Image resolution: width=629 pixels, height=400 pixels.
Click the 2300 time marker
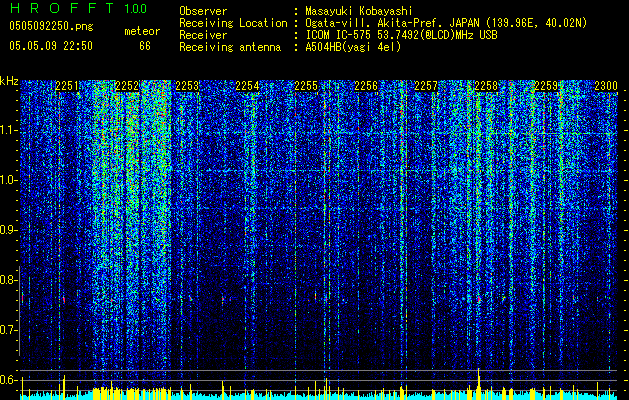tap(606, 86)
